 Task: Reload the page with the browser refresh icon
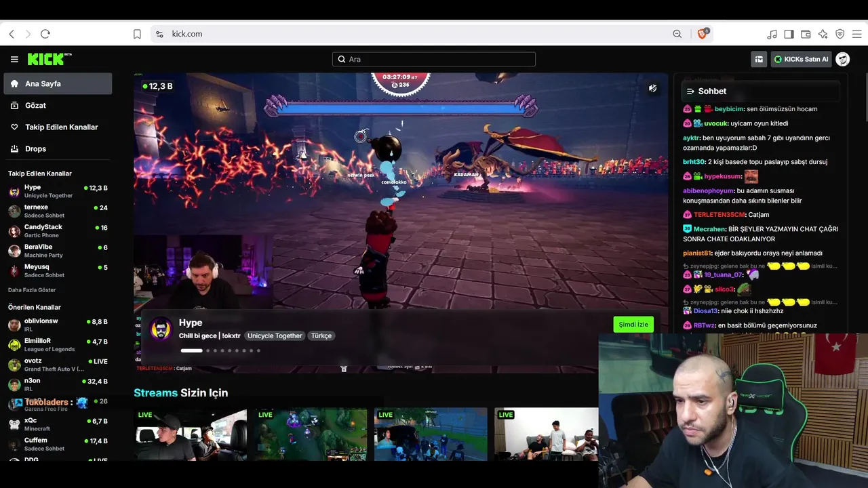tap(45, 34)
